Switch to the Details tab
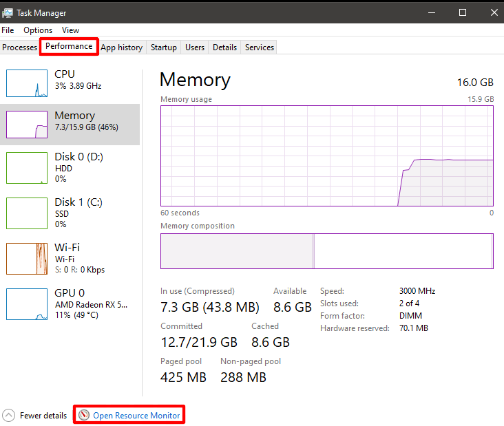Image resolution: width=504 pixels, height=426 pixels. pyautogui.click(x=224, y=47)
